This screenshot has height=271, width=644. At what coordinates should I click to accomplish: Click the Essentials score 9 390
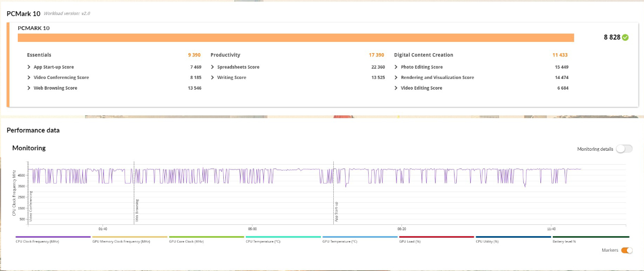click(194, 55)
